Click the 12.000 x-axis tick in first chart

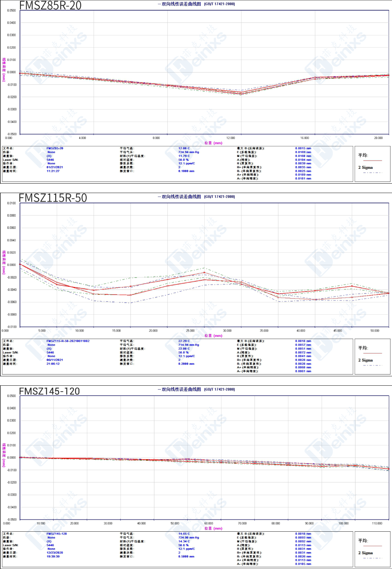pyautogui.click(x=230, y=138)
